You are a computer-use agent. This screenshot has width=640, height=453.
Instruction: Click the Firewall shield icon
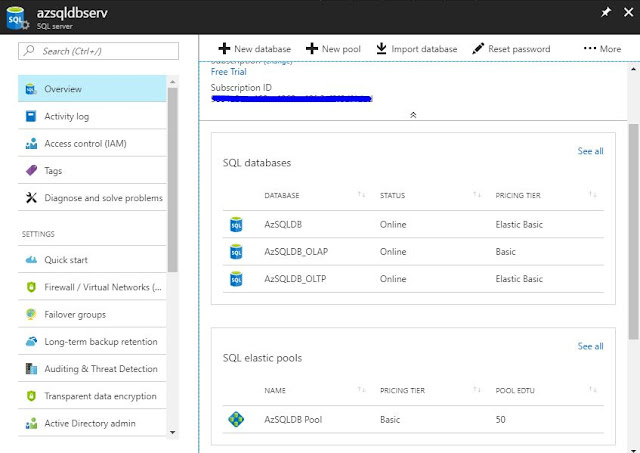pyautogui.click(x=31, y=287)
